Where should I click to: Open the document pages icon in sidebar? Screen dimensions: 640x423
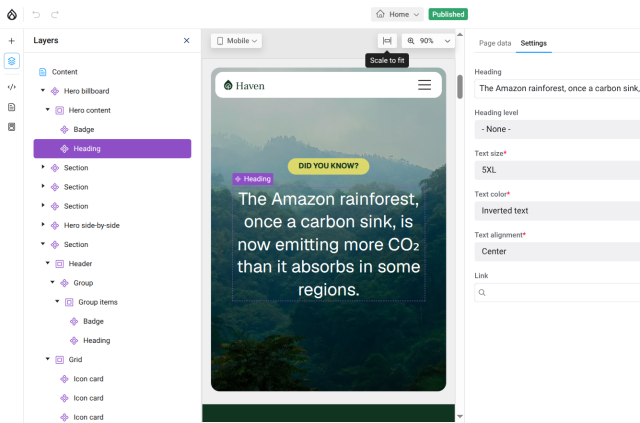(x=12, y=107)
